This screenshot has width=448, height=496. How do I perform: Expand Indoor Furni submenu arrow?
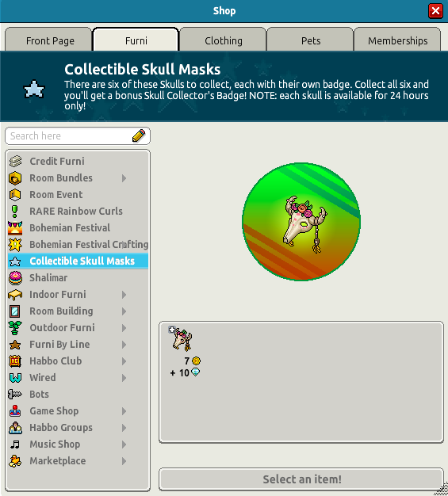tap(124, 295)
